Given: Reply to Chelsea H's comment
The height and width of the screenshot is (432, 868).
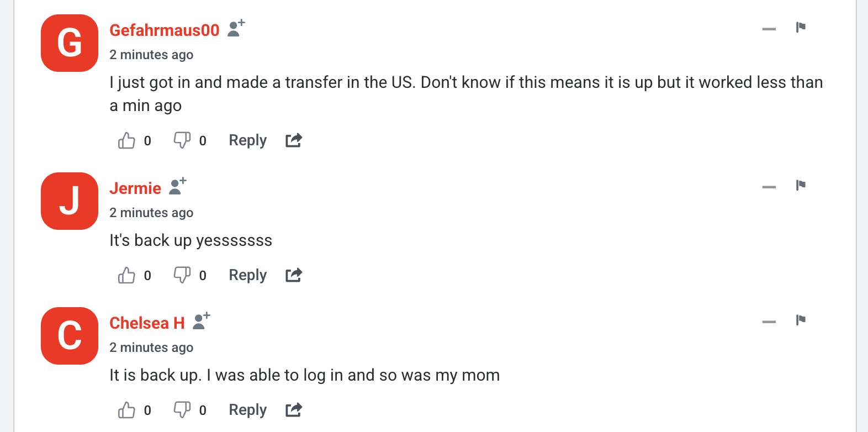Looking at the screenshot, I should (x=247, y=410).
